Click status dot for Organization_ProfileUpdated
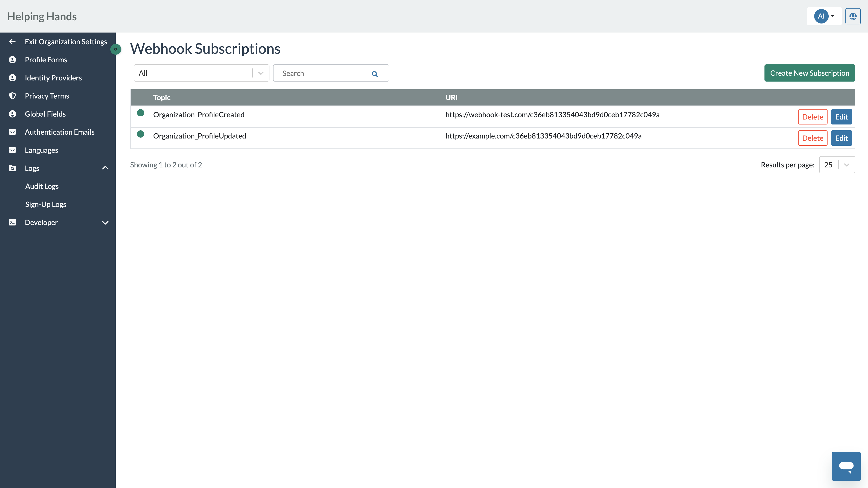Image resolution: width=868 pixels, height=488 pixels. click(x=141, y=134)
